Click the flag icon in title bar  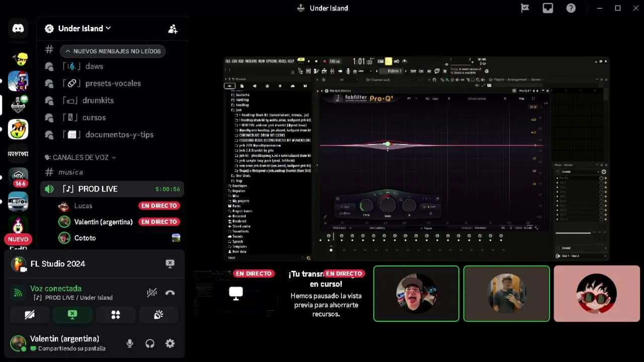click(x=525, y=8)
